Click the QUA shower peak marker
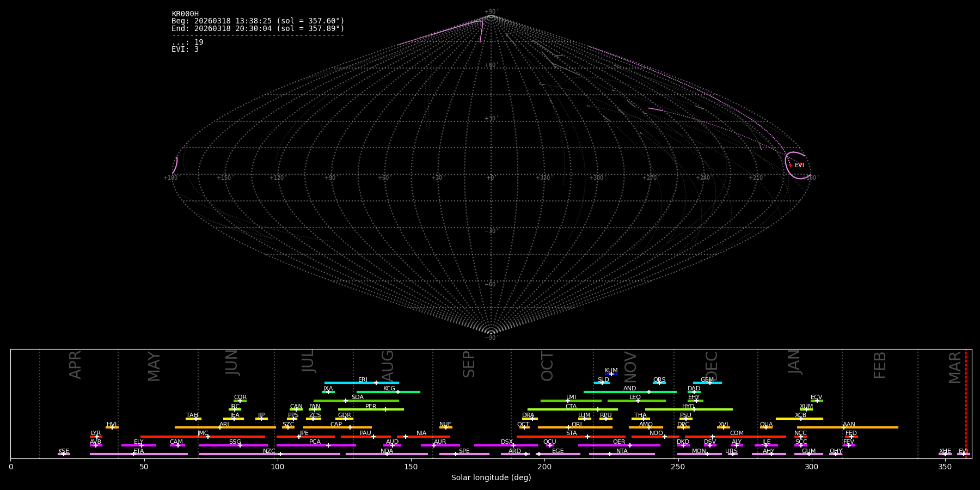Screen dimensions: 980x490 766,427
